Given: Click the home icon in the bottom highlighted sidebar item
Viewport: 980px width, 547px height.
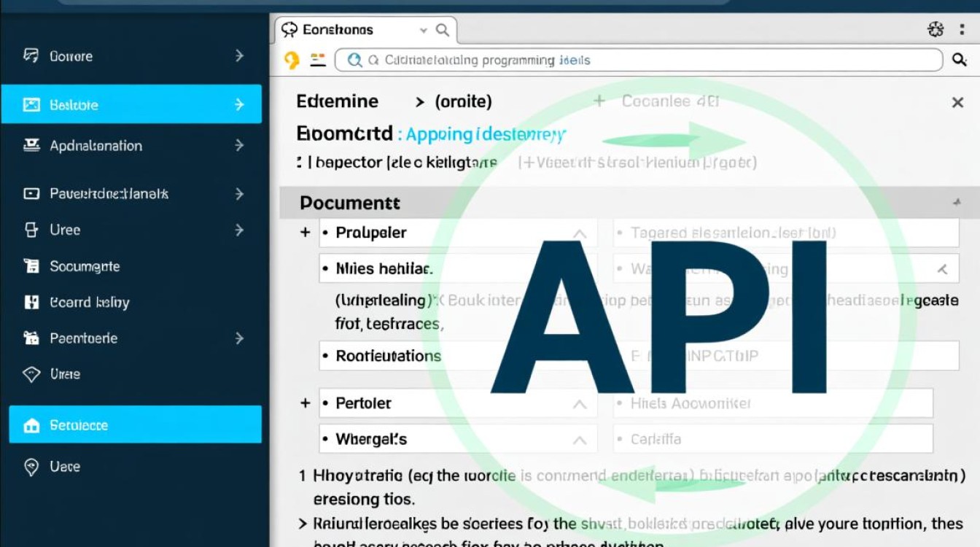Looking at the screenshot, I should click(x=31, y=426).
